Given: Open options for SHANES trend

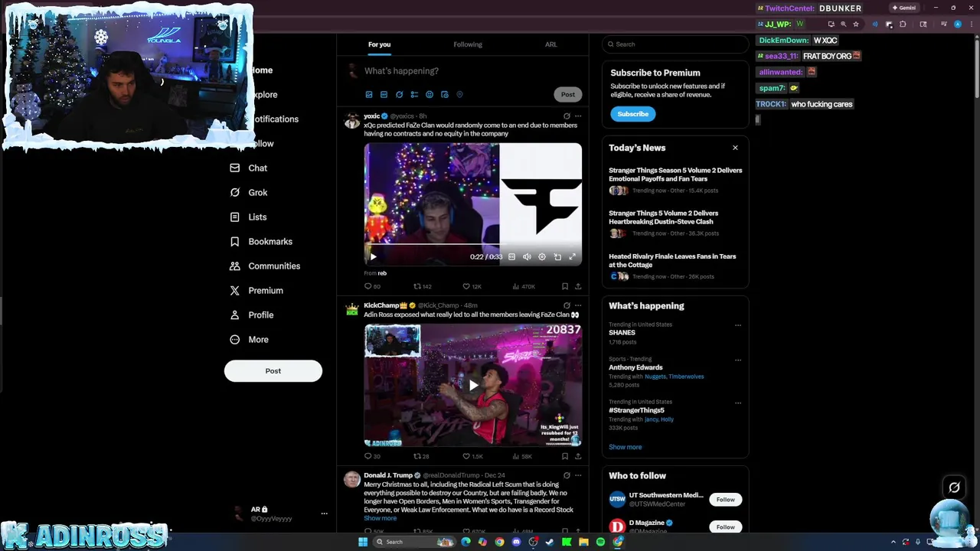Looking at the screenshot, I should coord(738,325).
